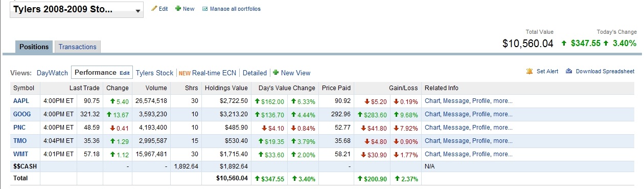Screen dimensions: 644x189
Task: Click the more... link for WMT
Action: (x=503, y=154)
